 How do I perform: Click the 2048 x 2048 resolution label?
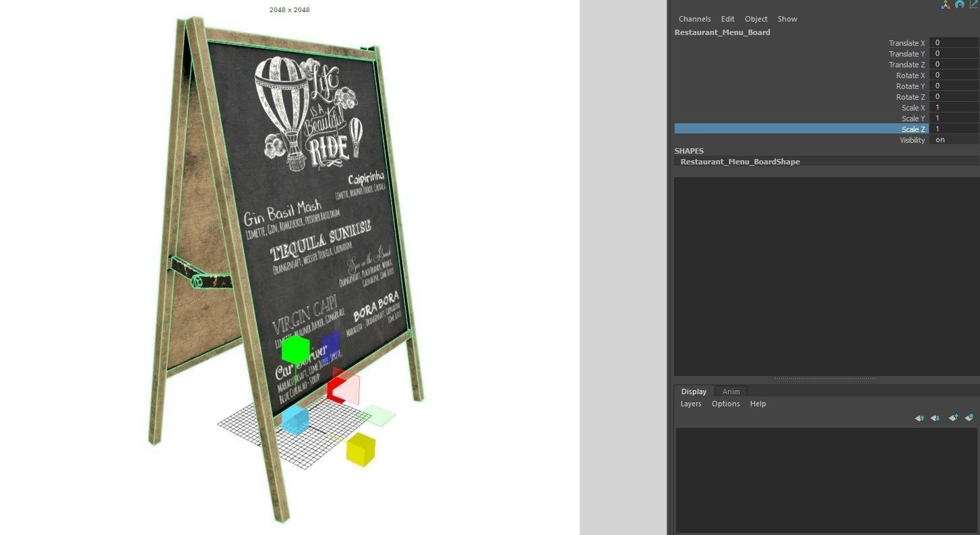[289, 9]
